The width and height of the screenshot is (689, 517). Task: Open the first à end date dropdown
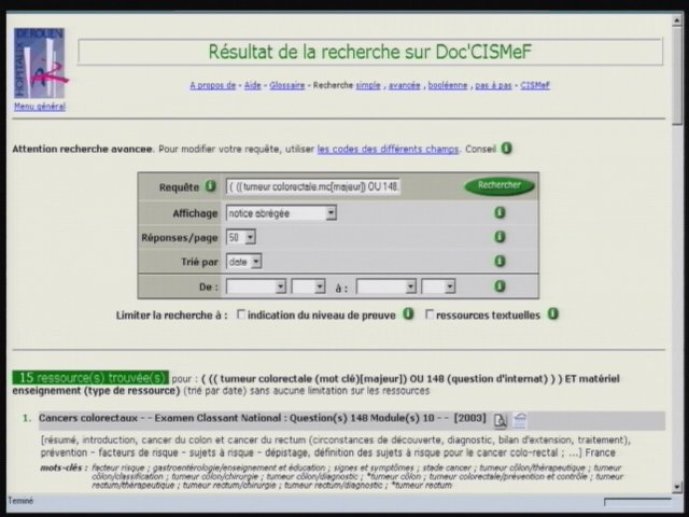(386, 286)
